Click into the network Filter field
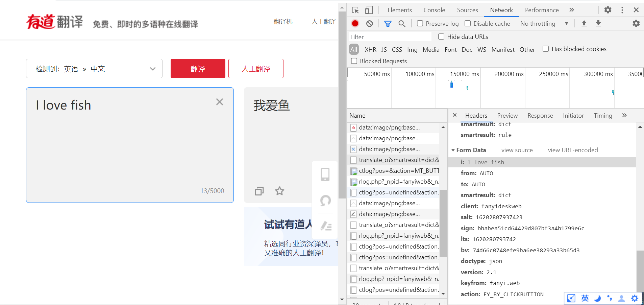This screenshot has width=644, height=305. point(390,37)
